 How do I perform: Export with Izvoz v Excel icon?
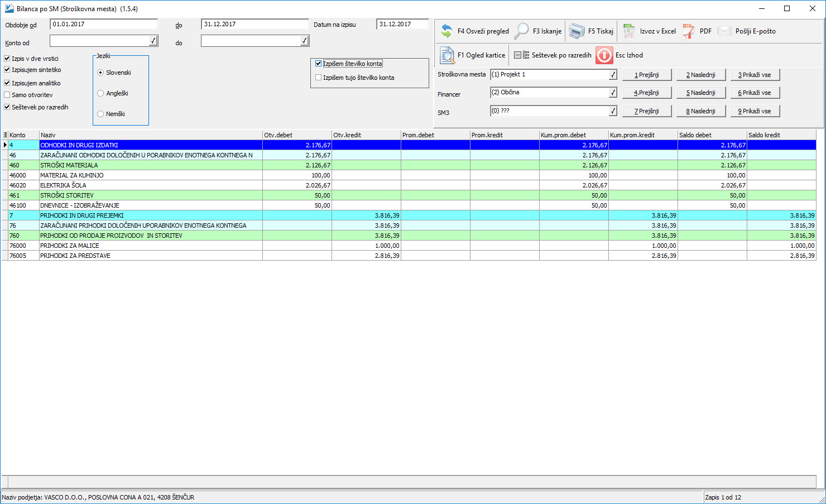click(x=629, y=31)
